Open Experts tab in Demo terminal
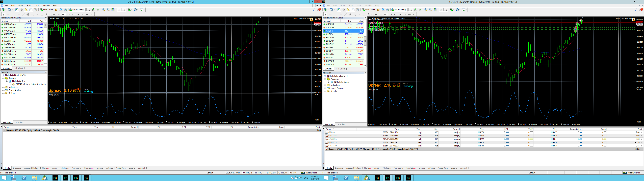 [454, 168]
